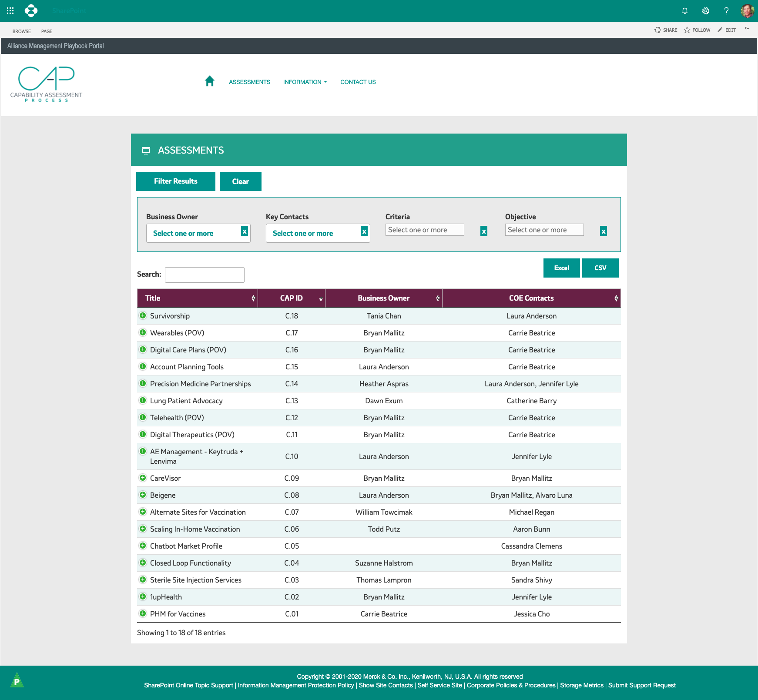This screenshot has height=700, width=758.
Task: Click the notifications bell icon
Action: click(685, 10)
